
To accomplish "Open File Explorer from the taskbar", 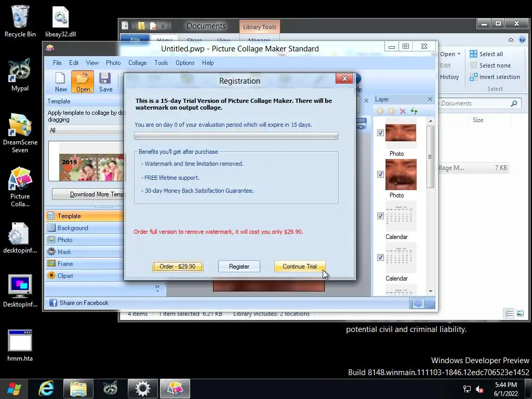I will coord(78,389).
